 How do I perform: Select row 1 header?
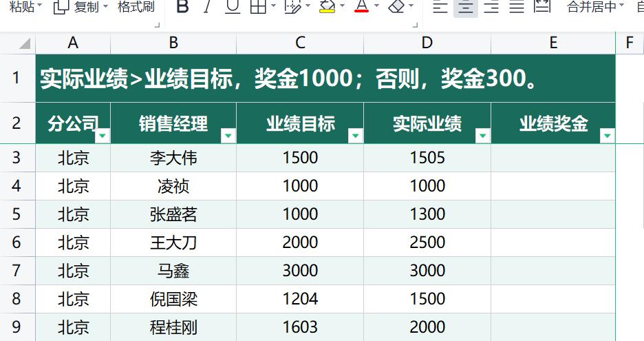tap(17, 78)
